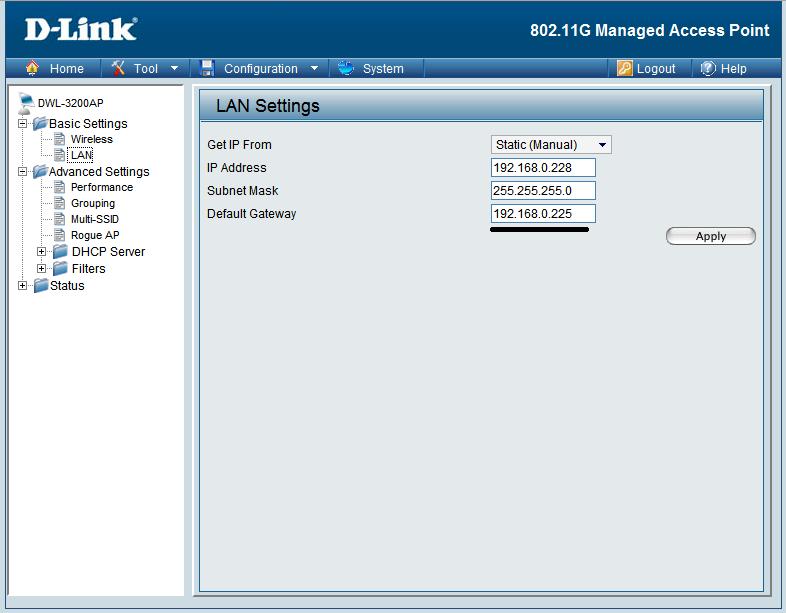Click the Wireless page icon
This screenshot has width=786, height=613.
(59, 139)
